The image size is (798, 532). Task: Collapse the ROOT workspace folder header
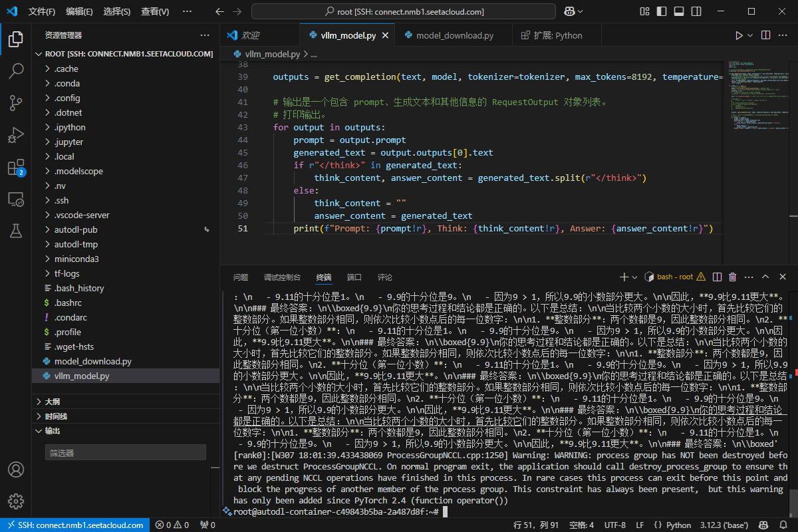pos(126,54)
